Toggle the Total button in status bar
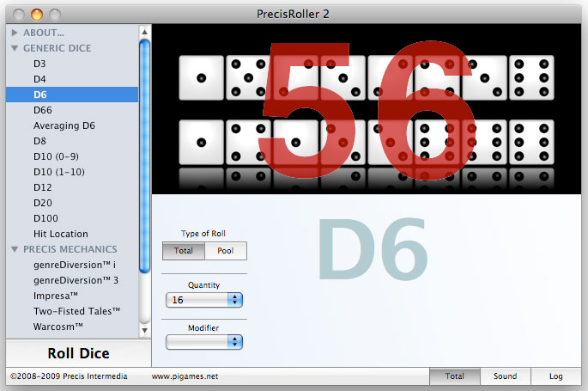588x391 pixels. coord(454,376)
